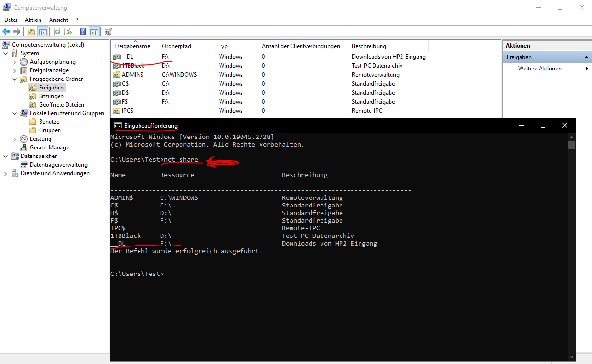This screenshot has height=364, width=592.
Task: Open the Aktion menu
Action: [33, 20]
